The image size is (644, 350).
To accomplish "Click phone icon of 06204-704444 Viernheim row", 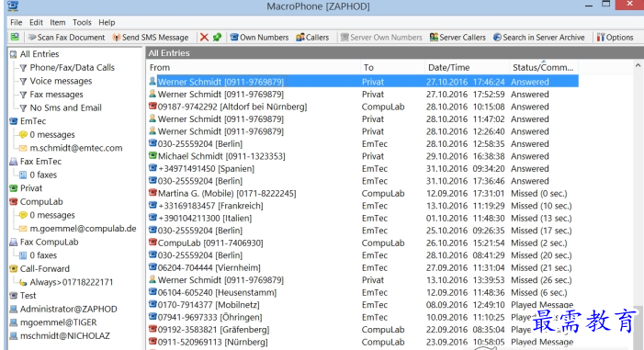I will point(153,267).
